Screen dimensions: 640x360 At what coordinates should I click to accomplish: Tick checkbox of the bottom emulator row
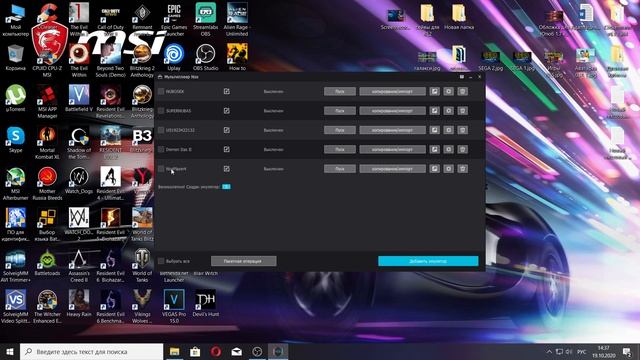pos(161,169)
